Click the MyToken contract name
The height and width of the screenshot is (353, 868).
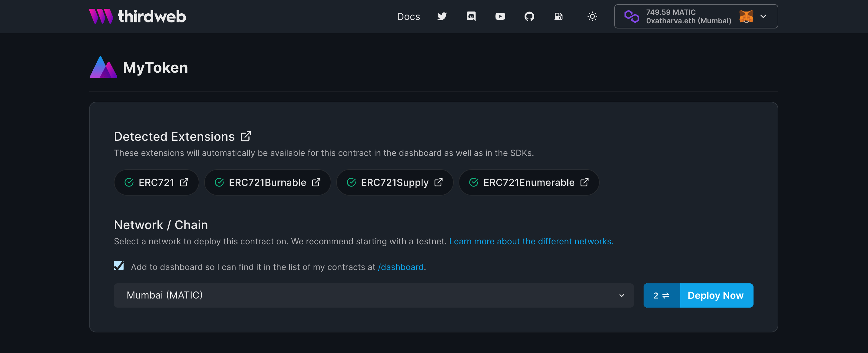point(155,68)
